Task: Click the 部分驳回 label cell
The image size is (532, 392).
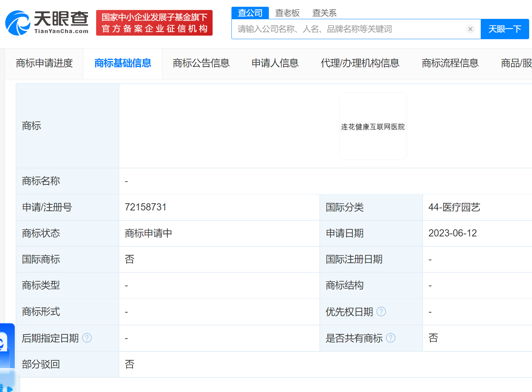Action: 67,364
